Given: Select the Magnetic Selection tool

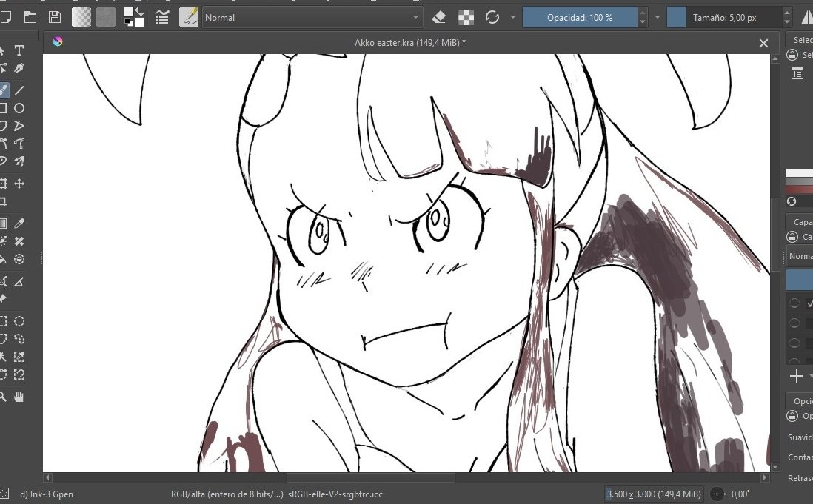Looking at the screenshot, I should [x=19, y=374].
